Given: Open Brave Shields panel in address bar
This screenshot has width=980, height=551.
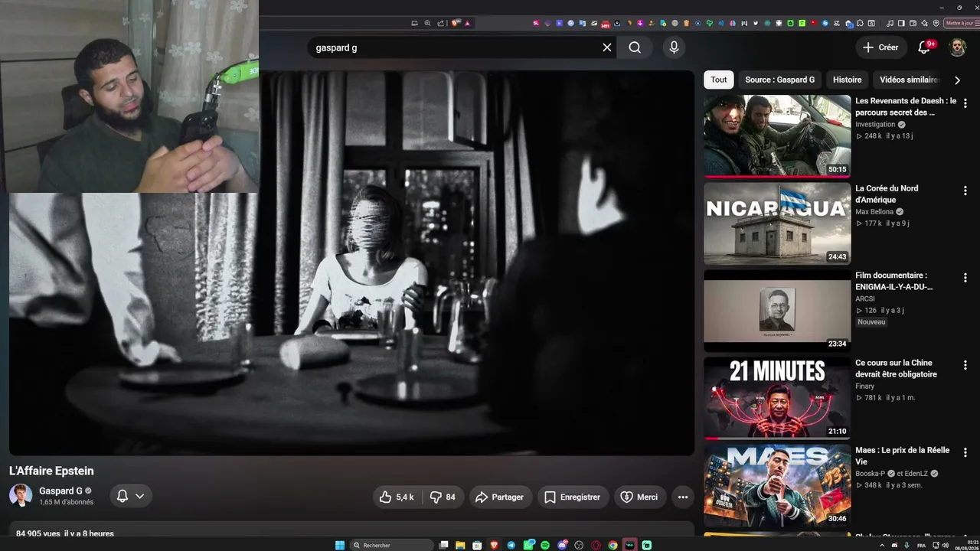Looking at the screenshot, I should (456, 23).
